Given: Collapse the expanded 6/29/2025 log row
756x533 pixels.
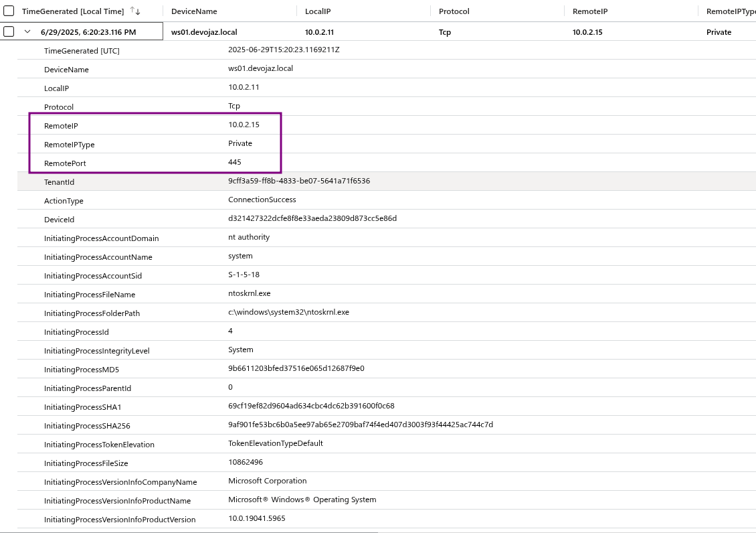Looking at the screenshot, I should tap(27, 32).
